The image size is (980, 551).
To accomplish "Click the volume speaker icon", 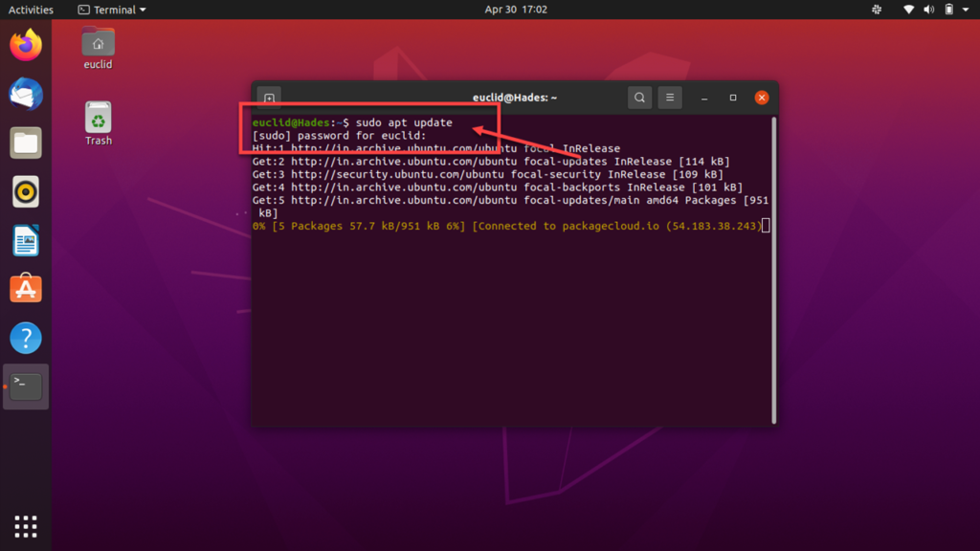I will [928, 10].
